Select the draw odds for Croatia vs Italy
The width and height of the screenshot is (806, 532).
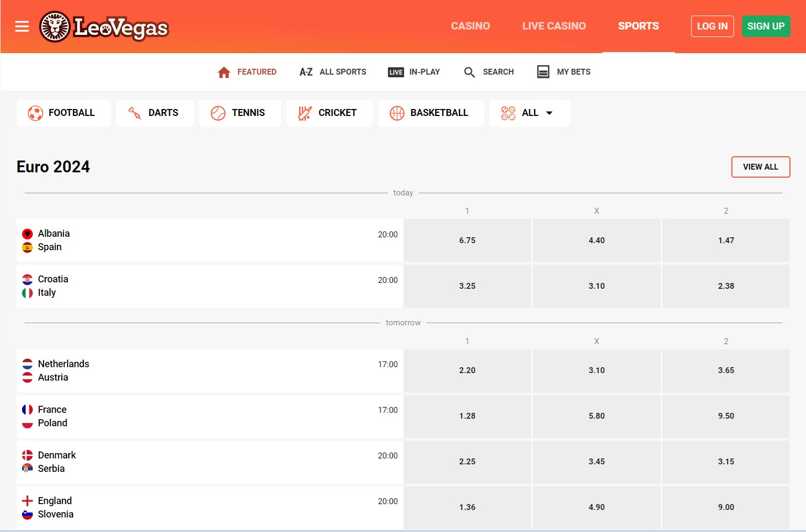tap(596, 286)
